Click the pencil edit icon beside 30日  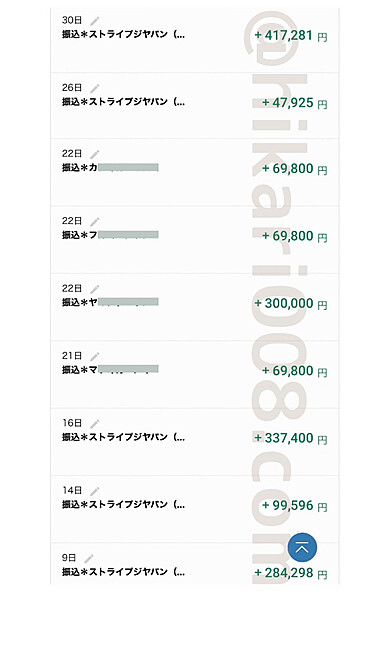pos(94,21)
